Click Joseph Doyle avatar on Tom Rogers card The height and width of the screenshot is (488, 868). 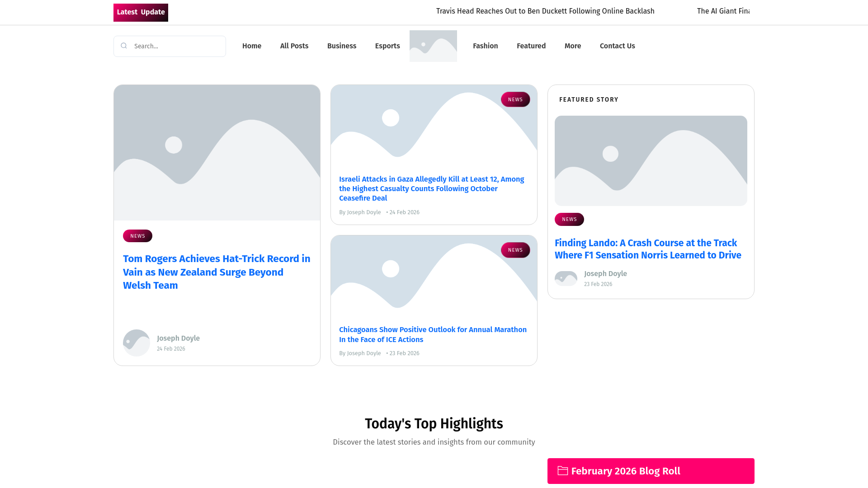click(x=137, y=343)
